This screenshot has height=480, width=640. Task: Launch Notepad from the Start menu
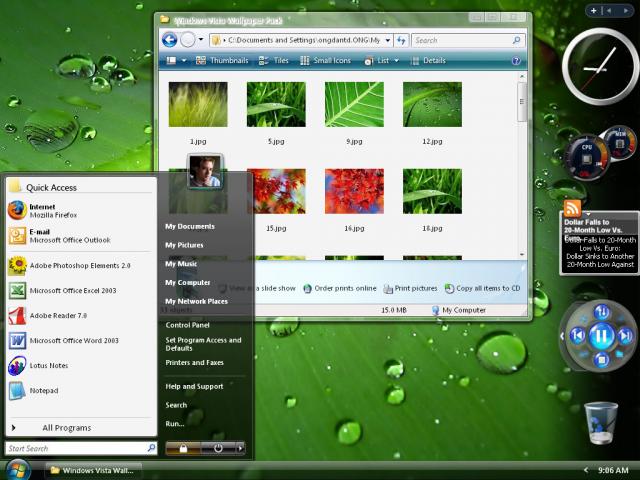coord(80,391)
